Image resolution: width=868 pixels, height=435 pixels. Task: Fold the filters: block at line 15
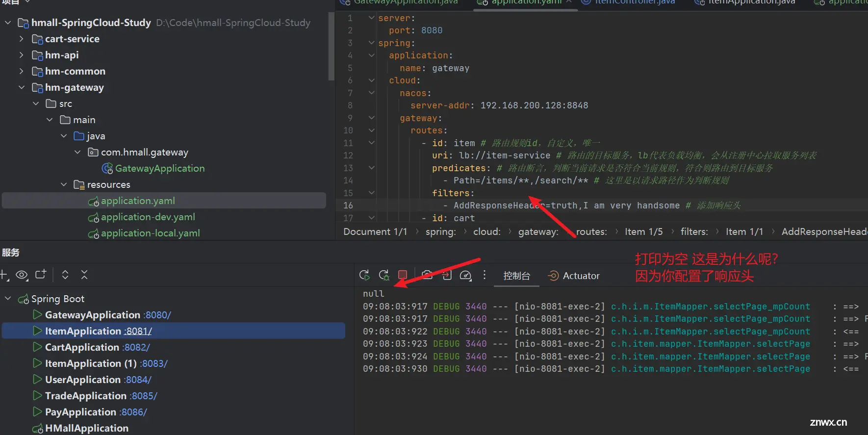(x=371, y=193)
